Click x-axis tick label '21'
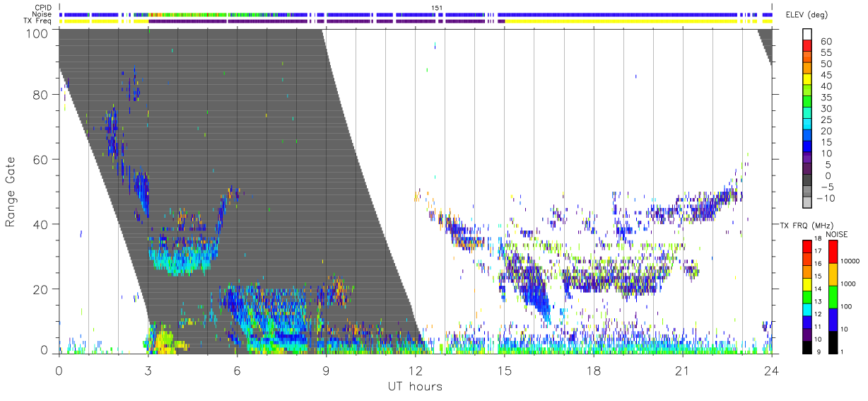 682,371
